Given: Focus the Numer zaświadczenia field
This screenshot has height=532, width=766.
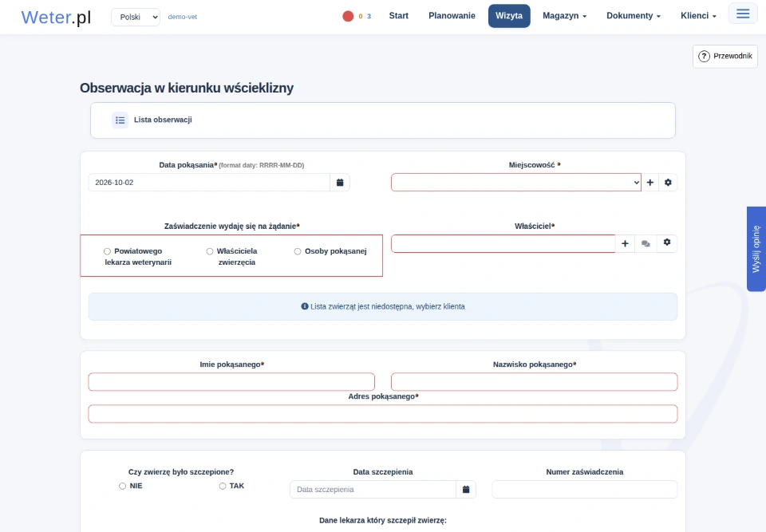Looking at the screenshot, I should [585, 490].
